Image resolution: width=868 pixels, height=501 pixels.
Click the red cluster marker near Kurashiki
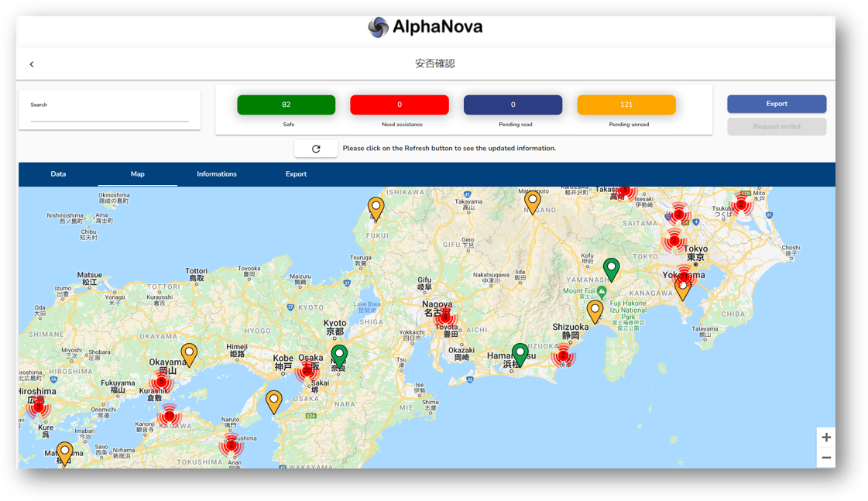tap(162, 382)
